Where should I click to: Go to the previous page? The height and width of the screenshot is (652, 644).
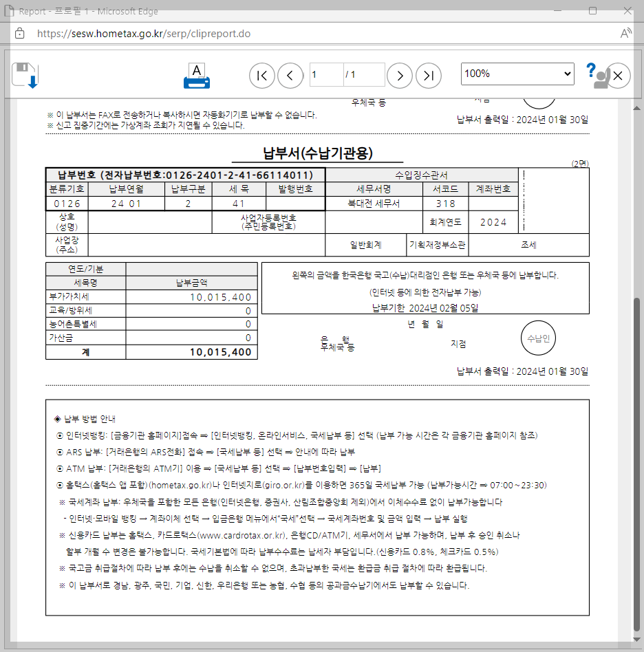point(290,76)
